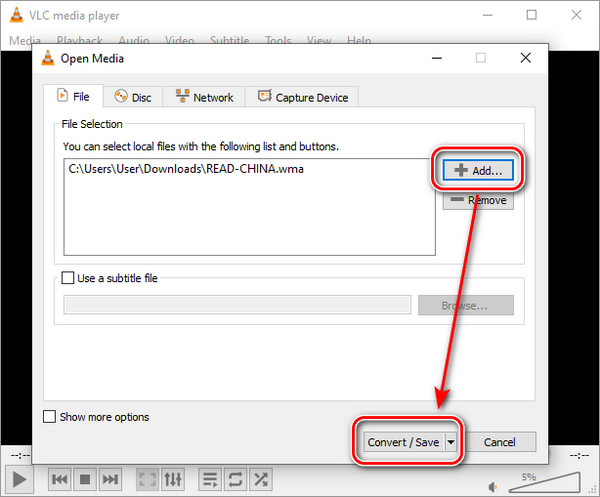600x497 pixels.
Task: Expand the Convert / Save dropdown arrow
Action: tap(451, 442)
